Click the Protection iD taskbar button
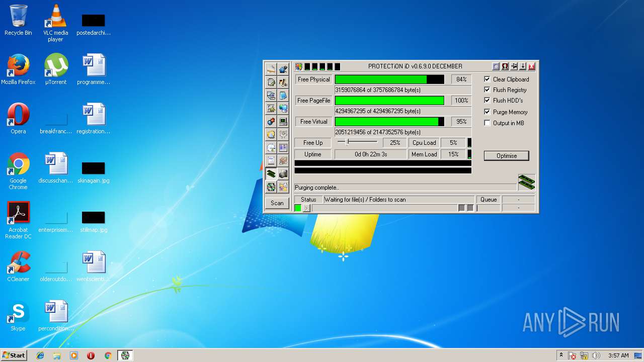Screen dimensions: 644x362 tap(125, 355)
